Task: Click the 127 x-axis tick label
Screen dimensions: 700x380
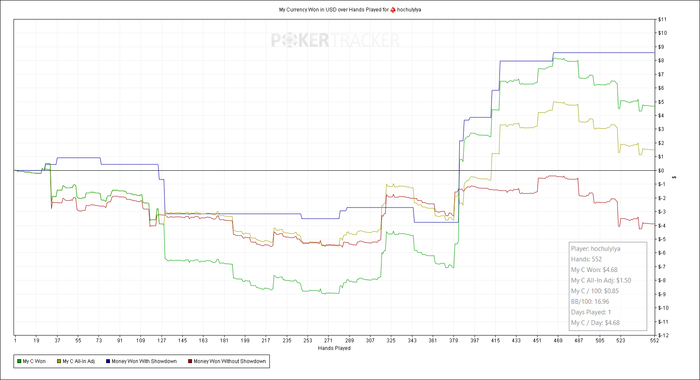Action: coord(161,340)
